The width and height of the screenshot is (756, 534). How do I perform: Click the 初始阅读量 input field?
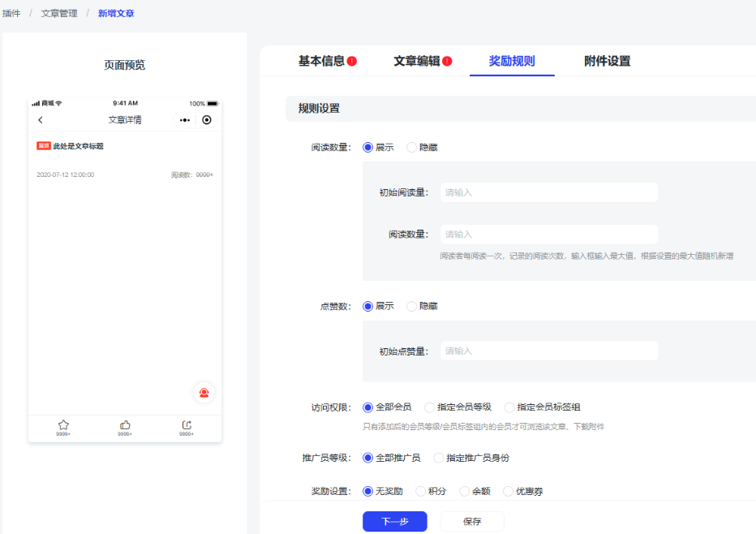coord(548,192)
